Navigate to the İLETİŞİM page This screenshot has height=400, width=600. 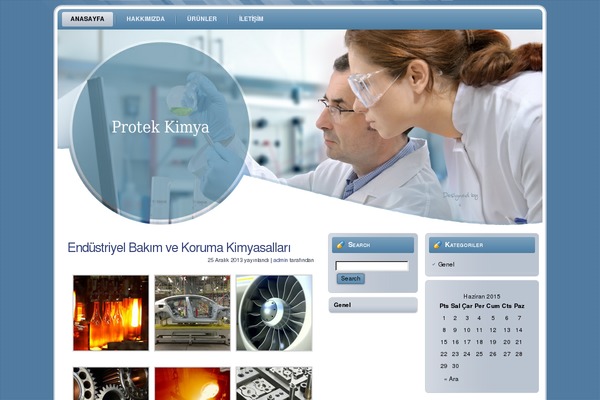[x=251, y=19]
